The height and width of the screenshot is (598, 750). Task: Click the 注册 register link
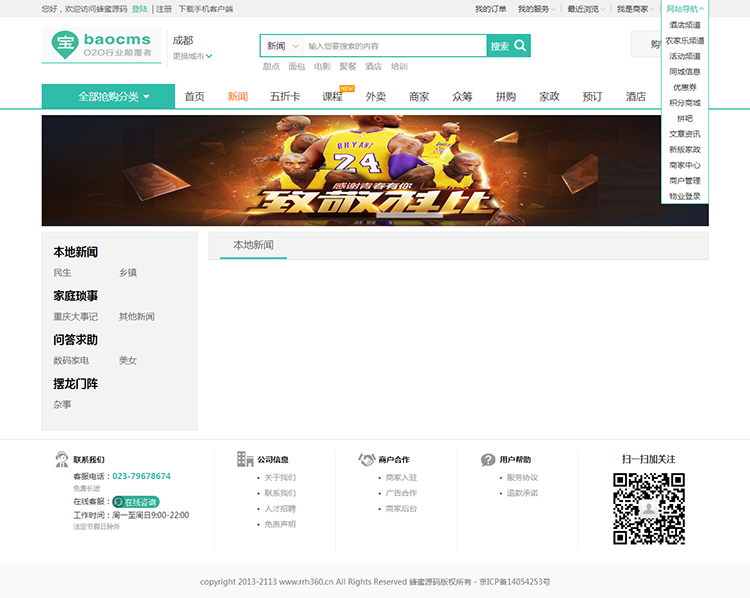tap(164, 9)
